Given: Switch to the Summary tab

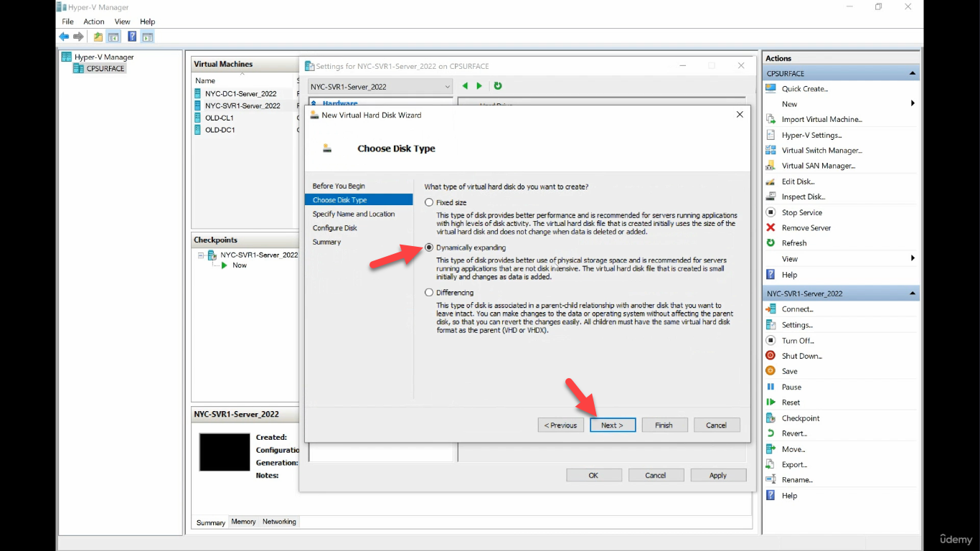Looking at the screenshot, I should coord(211,522).
